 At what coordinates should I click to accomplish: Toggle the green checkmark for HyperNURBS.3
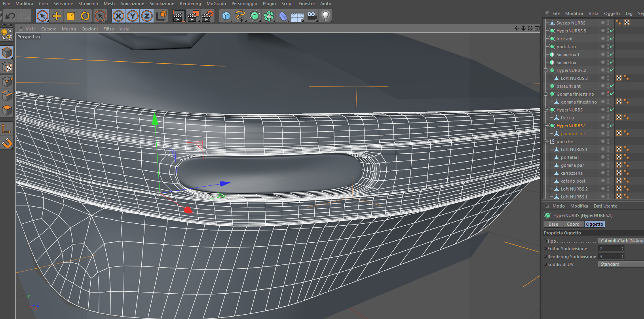click(x=612, y=30)
